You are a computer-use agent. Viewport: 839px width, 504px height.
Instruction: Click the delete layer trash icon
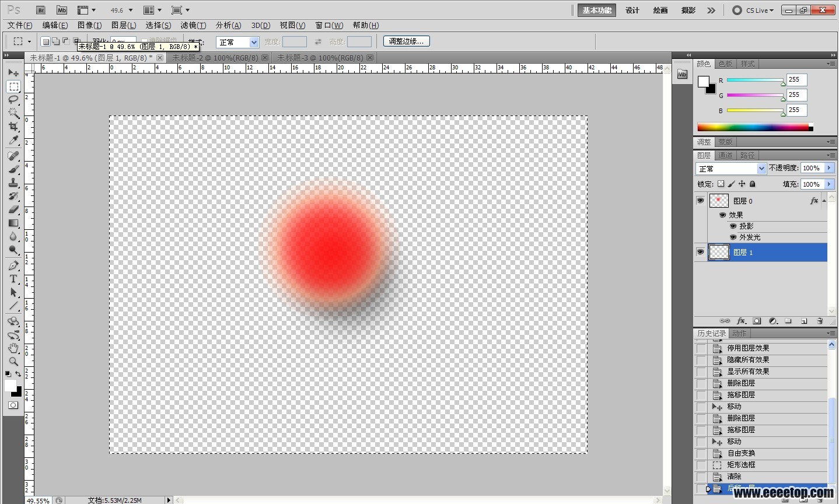tap(820, 321)
